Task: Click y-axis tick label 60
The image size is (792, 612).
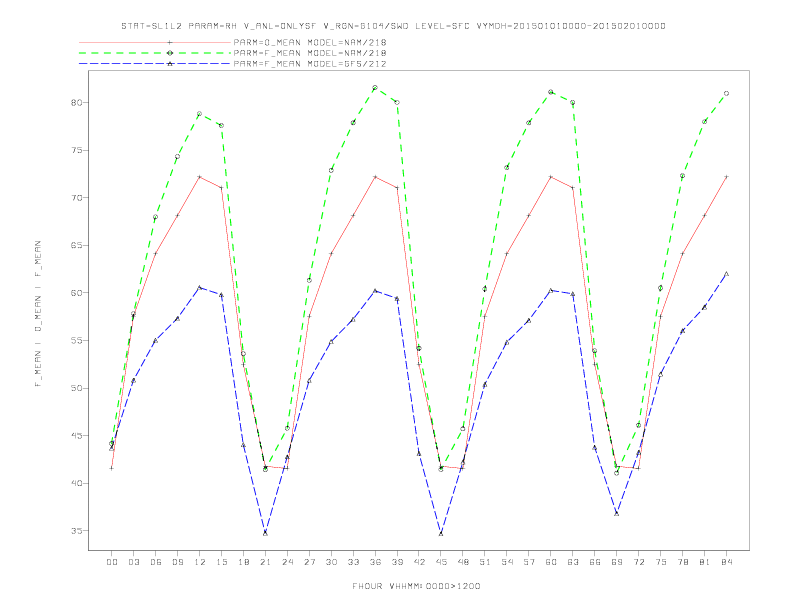Action: pyautogui.click(x=76, y=293)
